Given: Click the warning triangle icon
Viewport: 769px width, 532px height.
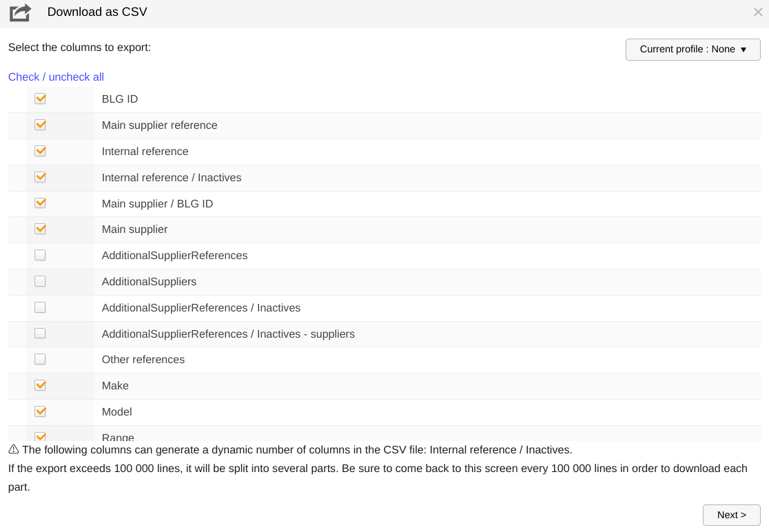Looking at the screenshot, I should 14,449.
